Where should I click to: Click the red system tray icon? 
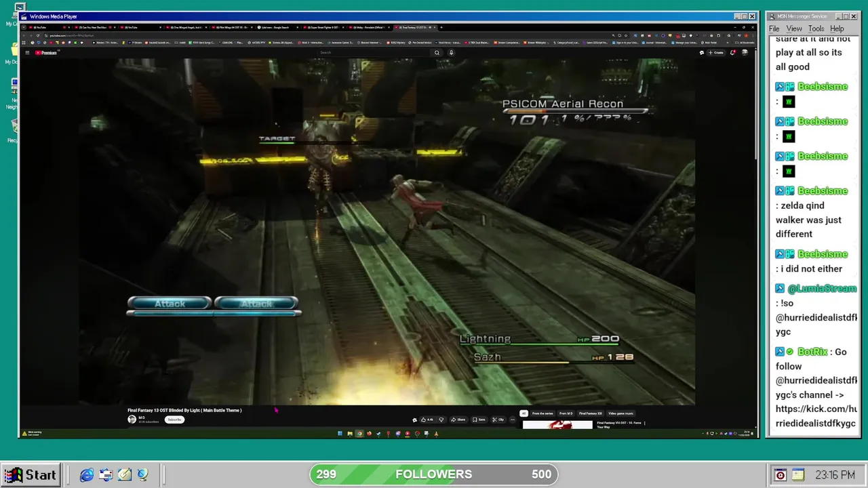(x=781, y=475)
